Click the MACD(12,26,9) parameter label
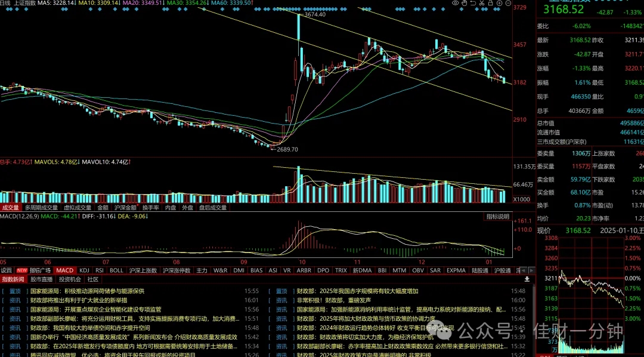Screen dimensions: 644x357 click(x=20, y=216)
